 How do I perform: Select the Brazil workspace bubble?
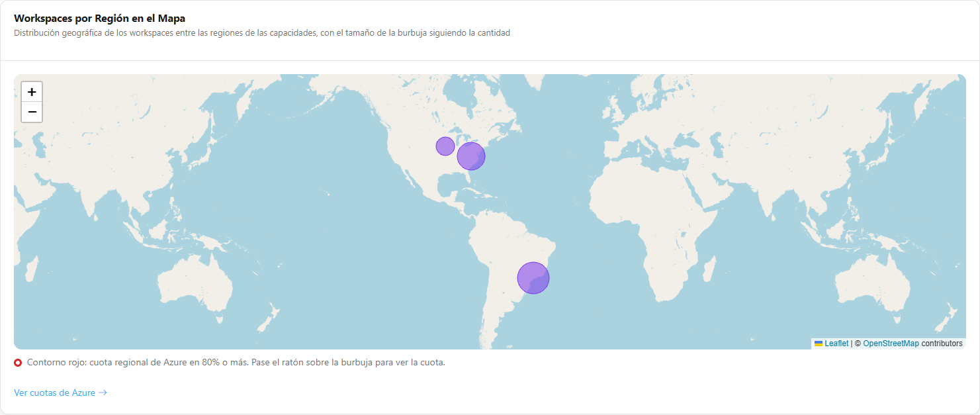533,278
